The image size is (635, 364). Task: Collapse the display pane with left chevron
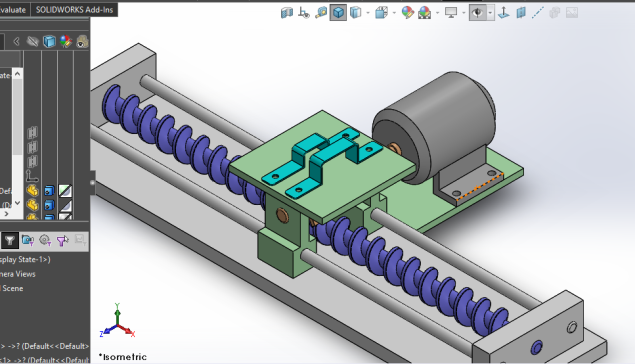click(16, 41)
